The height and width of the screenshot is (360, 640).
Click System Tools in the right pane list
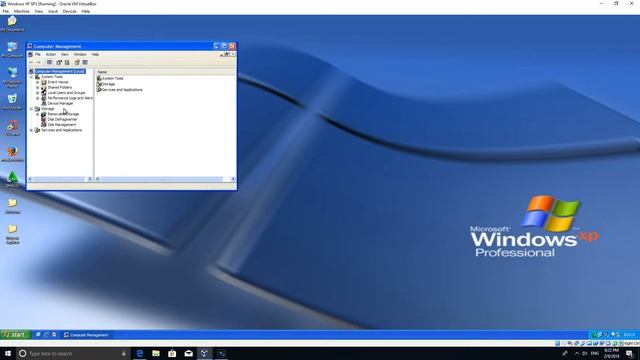(x=110, y=78)
